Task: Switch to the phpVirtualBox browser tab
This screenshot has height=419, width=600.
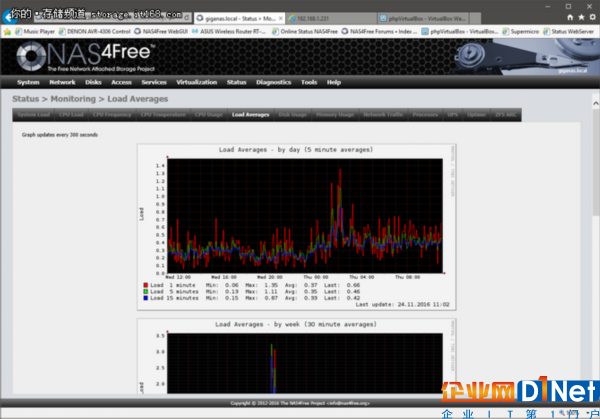Action: (x=423, y=18)
